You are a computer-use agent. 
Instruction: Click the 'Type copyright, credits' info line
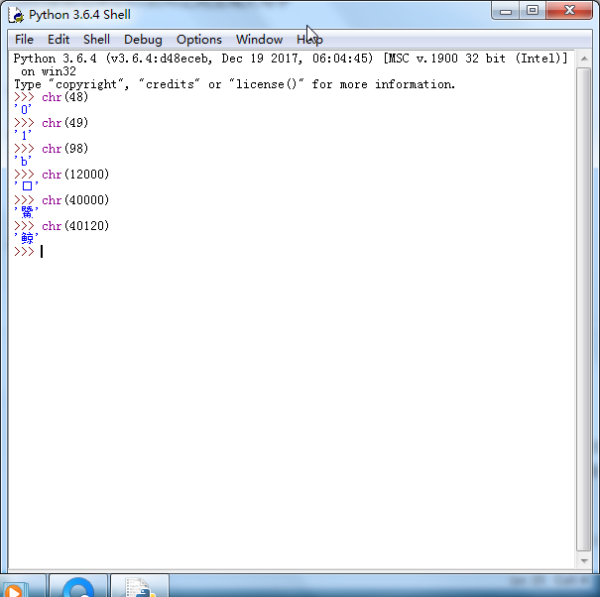pos(235,84)
